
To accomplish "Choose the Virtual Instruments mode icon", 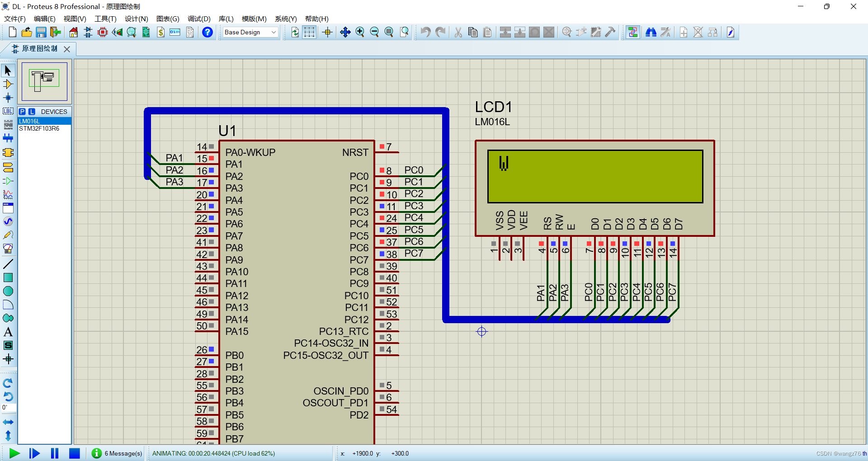I will (x=8, y=249).
